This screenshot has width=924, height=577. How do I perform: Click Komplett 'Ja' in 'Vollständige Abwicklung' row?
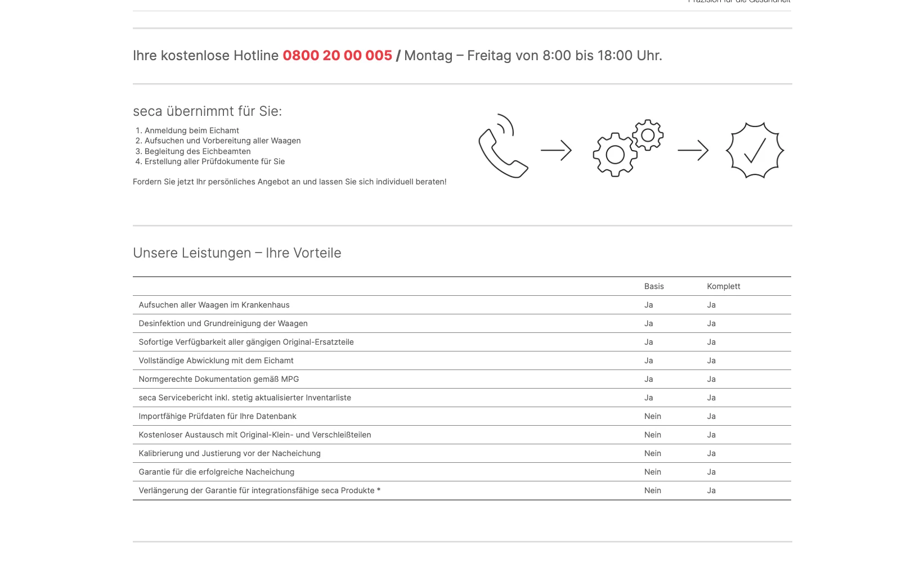(x=711, y=360)
